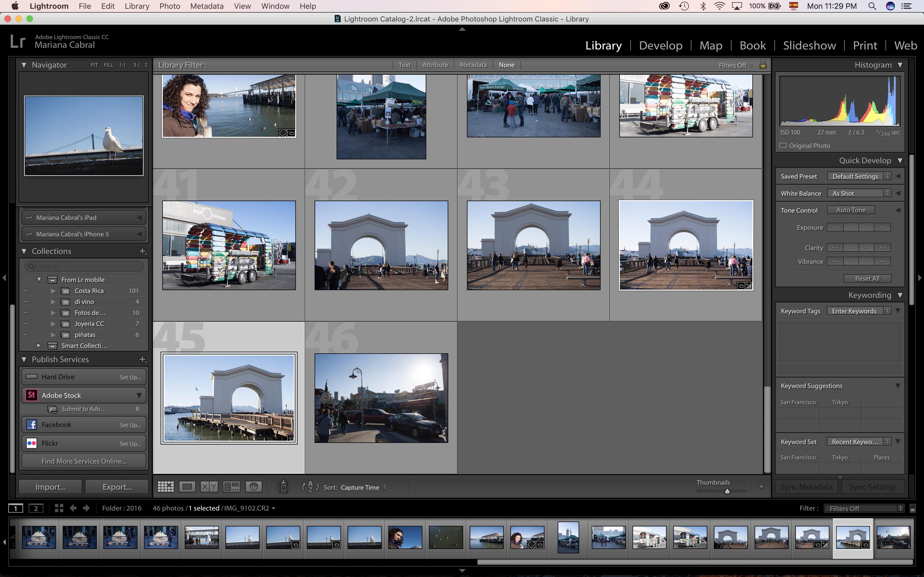Open People face view icon

pos(254,487)
